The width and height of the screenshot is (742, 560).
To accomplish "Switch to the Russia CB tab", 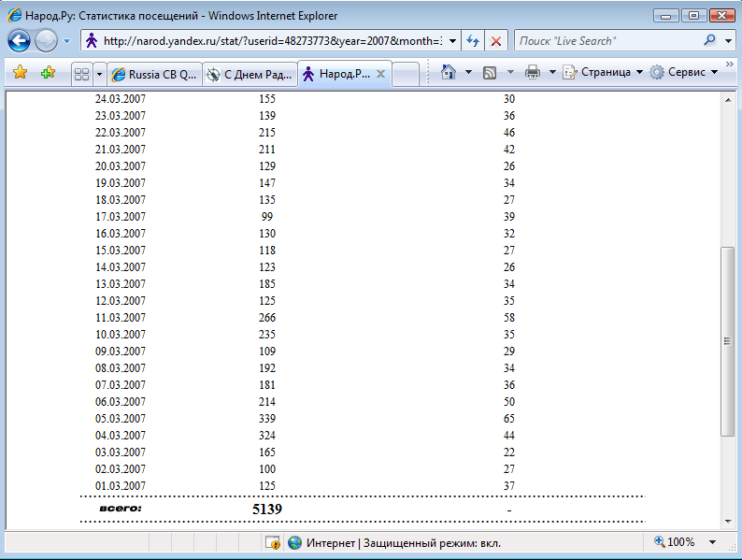I will 154,74.
